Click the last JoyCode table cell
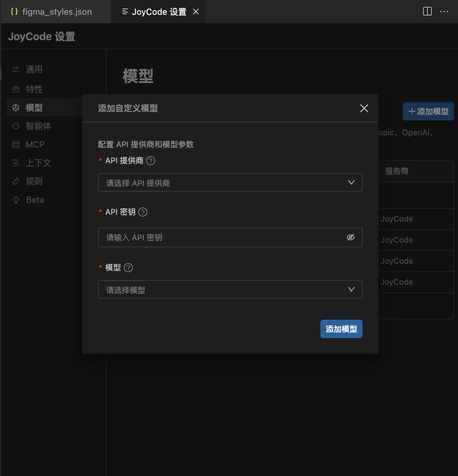Viewport: 458px width, 476px height. [x=397, y=282]
